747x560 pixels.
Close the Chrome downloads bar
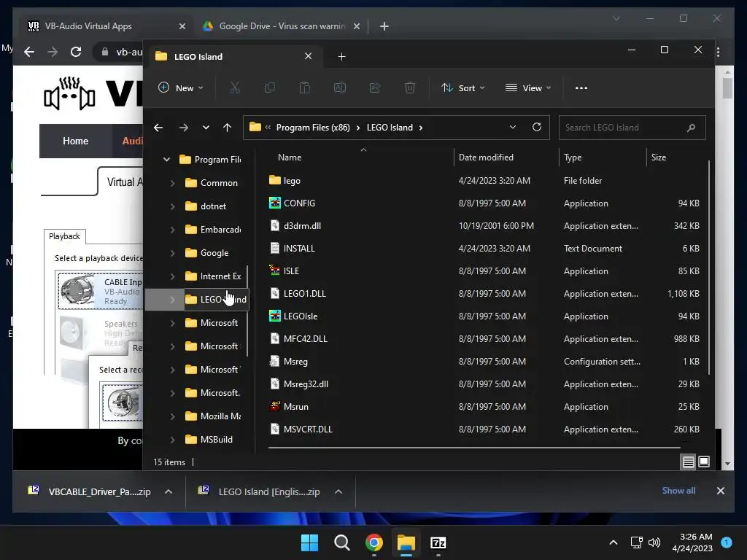(x=721, y=491)
